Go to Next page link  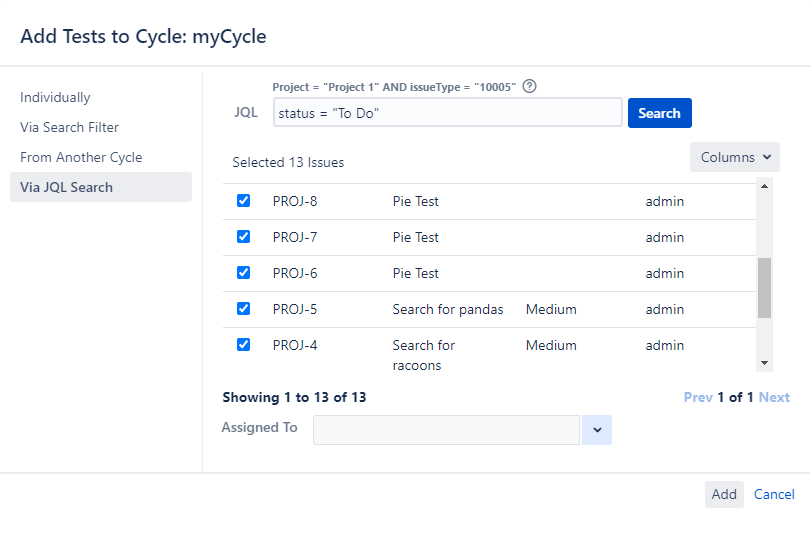pyautogui.click(x=774, y=397)
